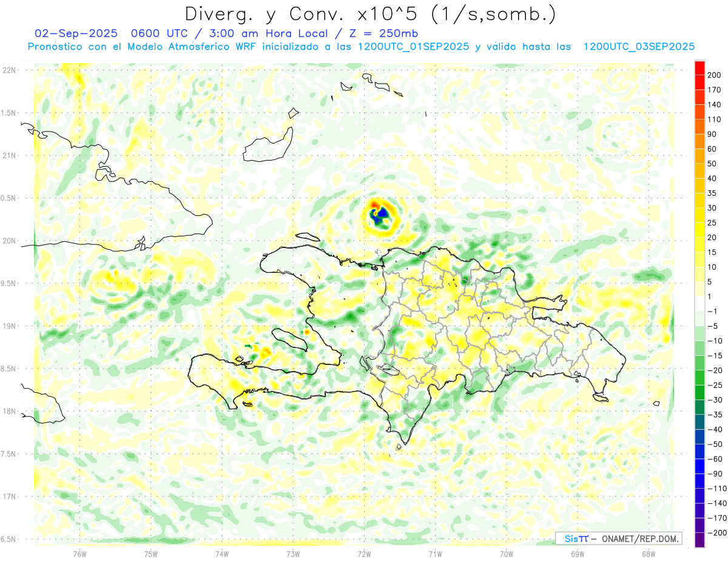Click the '17N' latitude label
Image resolution: width=728 pixels, height=562 pixels.
[8, 497]
